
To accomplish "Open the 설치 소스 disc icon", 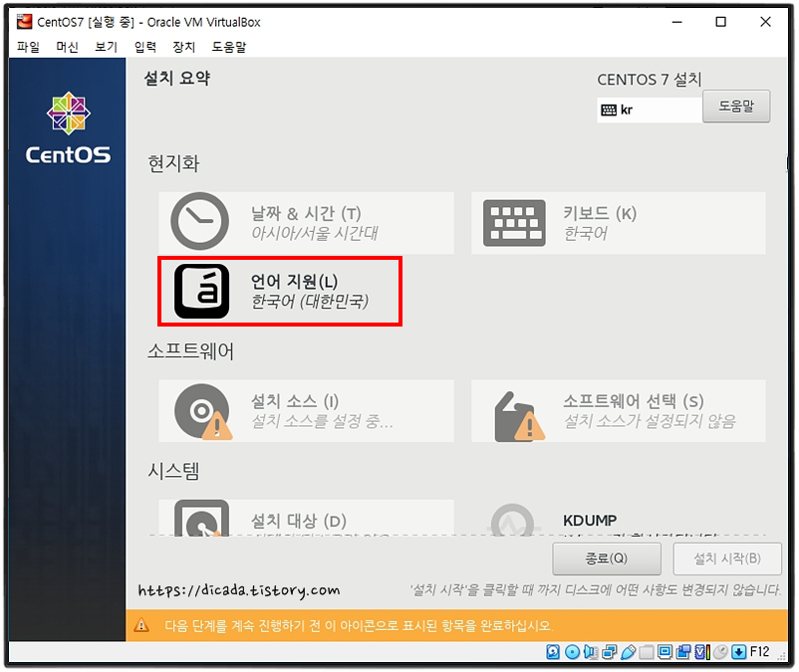I will pyautogui.click(x=203, y=411).
